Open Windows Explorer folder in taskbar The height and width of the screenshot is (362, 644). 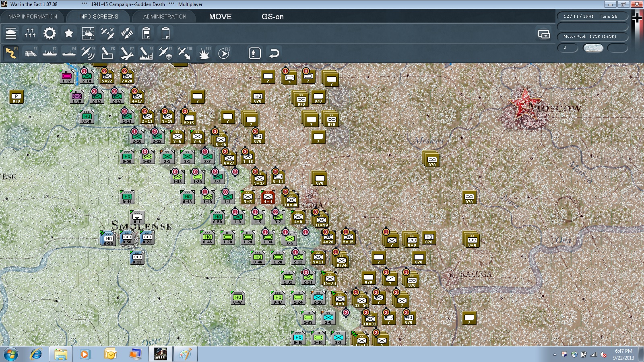point(61,354)
